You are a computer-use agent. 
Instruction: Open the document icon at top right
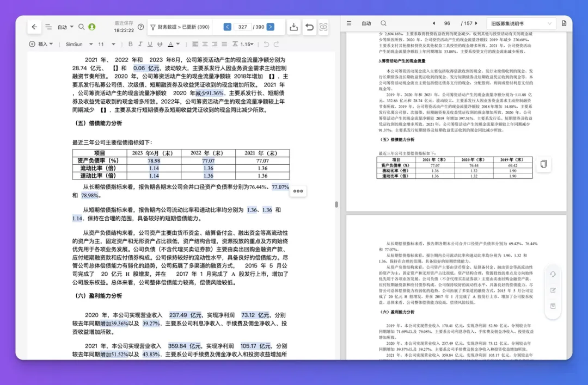click(564, 23)
